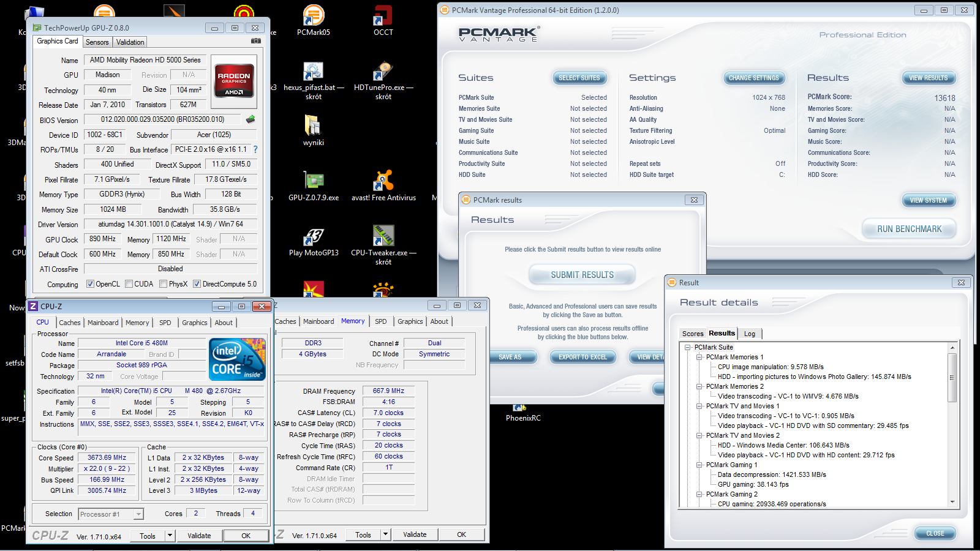
Task: Click the CHANGE SETTINGS button
Action: coord(754,78)
